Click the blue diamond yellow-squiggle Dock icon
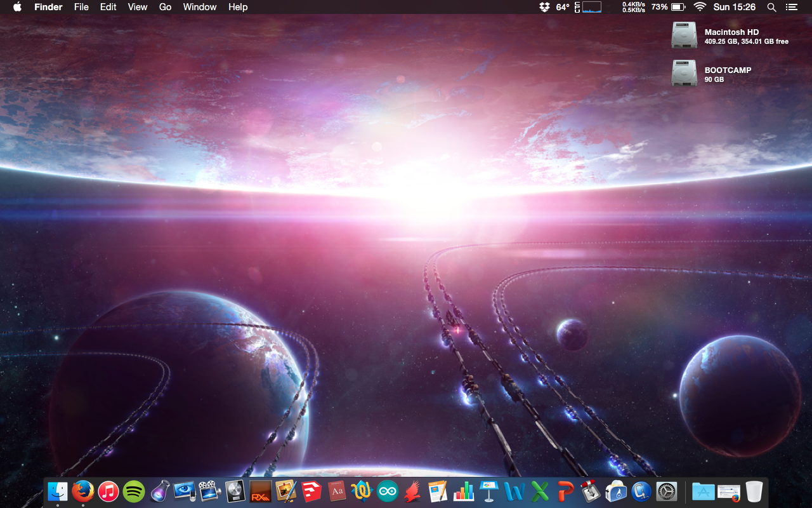The image size is (812, 508). coord(362,491)
